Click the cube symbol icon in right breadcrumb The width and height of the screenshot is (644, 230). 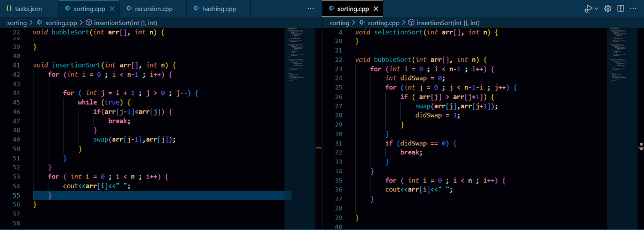coord(412,23)
